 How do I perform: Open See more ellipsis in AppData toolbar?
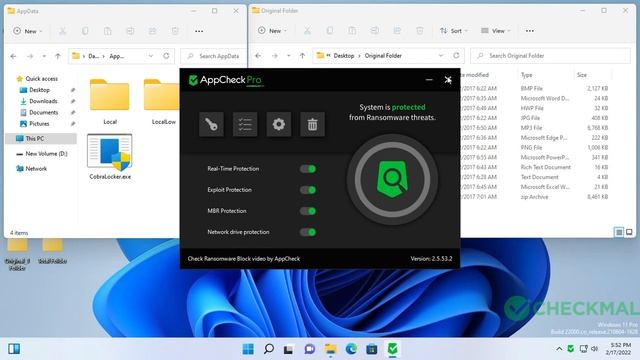coord(199,31)
